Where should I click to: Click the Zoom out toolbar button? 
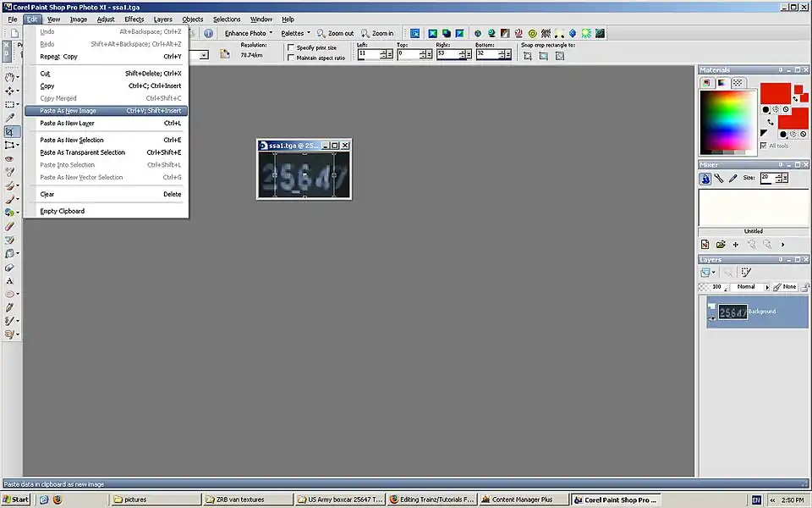pos(336,33)
